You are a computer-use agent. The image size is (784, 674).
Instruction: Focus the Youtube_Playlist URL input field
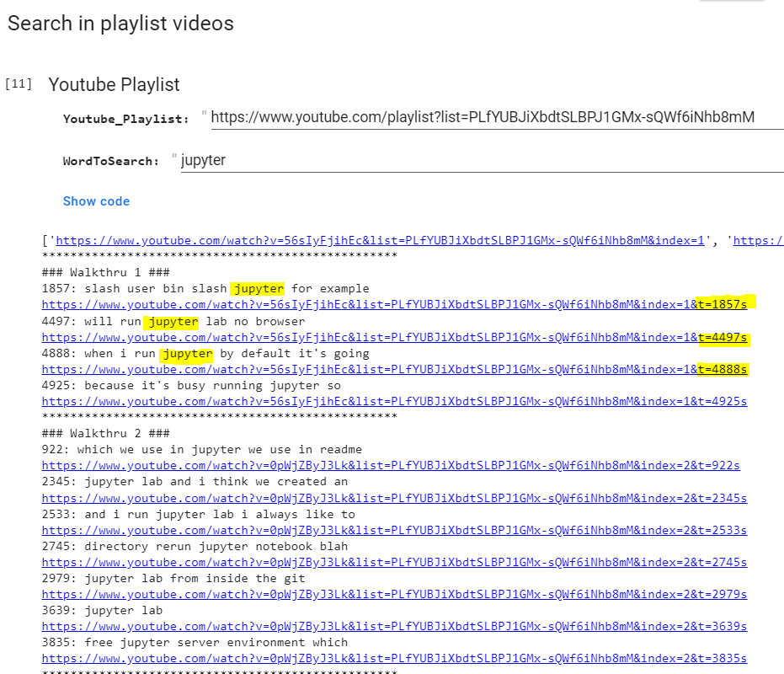(495, 117)
